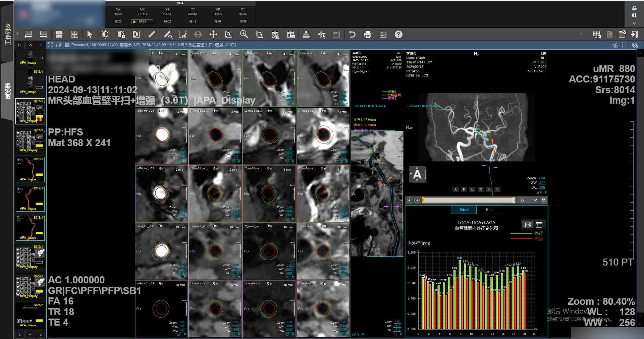Click the cine range slider bar
Image resolution: width=644 pixels, height=339 pixels.
pyautogui.click(x=468, y=200)
